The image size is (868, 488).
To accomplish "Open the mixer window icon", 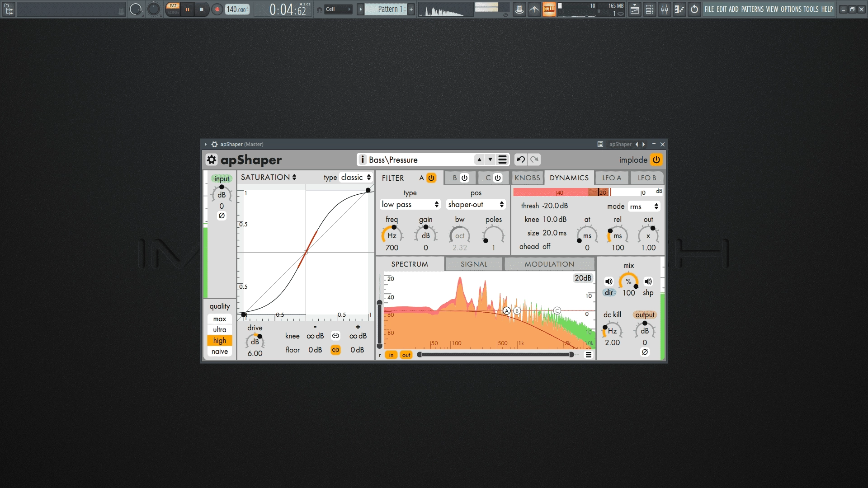I will (665, 9).
